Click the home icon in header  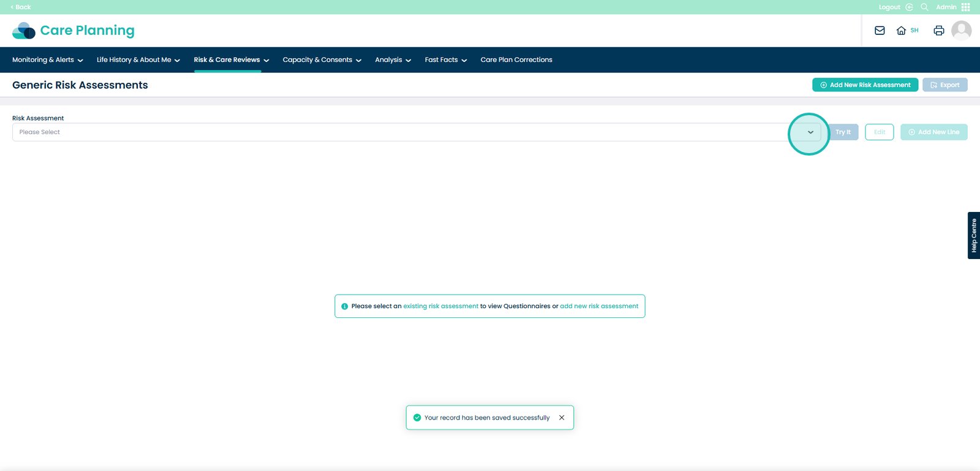pyautogui.click(x=901, y=31)
